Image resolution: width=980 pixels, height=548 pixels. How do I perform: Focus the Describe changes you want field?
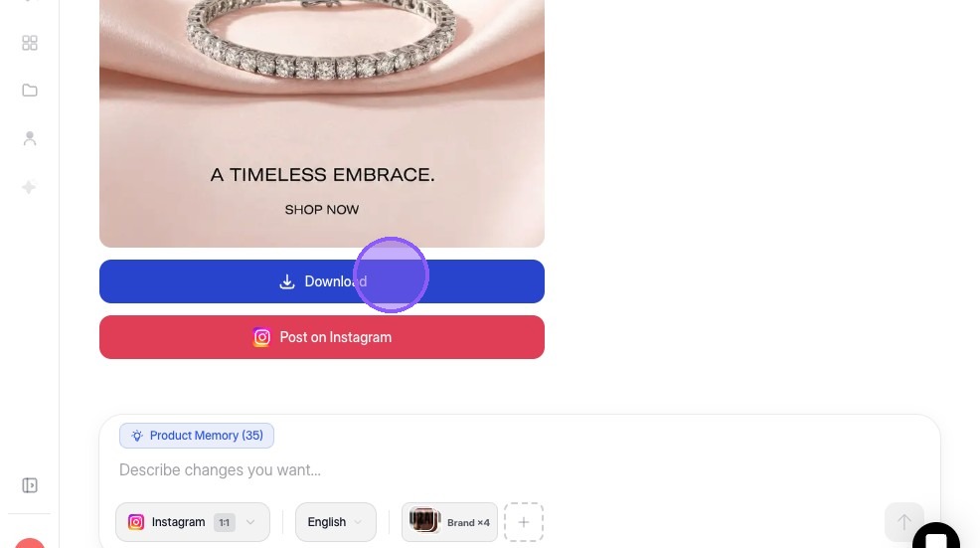[x=519, y=469]
